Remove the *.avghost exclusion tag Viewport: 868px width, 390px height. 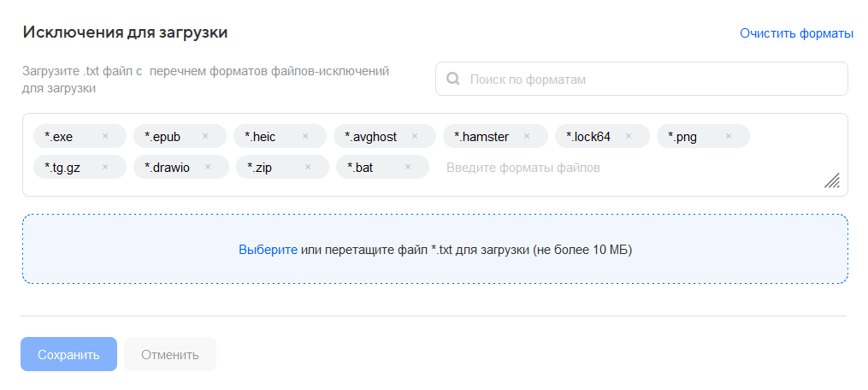click(415, 136)
